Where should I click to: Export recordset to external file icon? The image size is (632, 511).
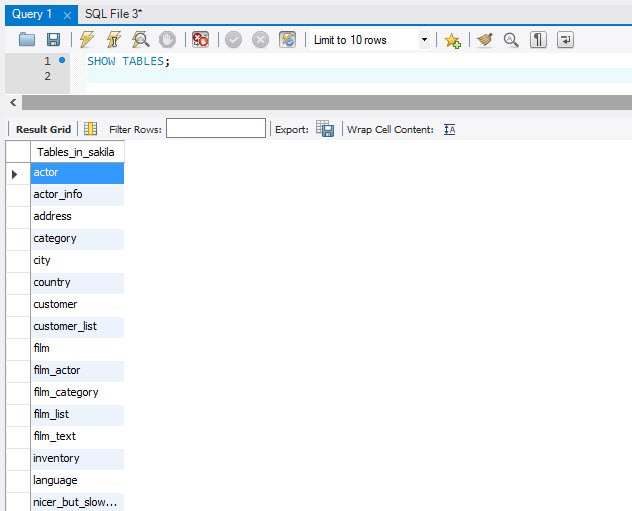(x=325, y=129)
